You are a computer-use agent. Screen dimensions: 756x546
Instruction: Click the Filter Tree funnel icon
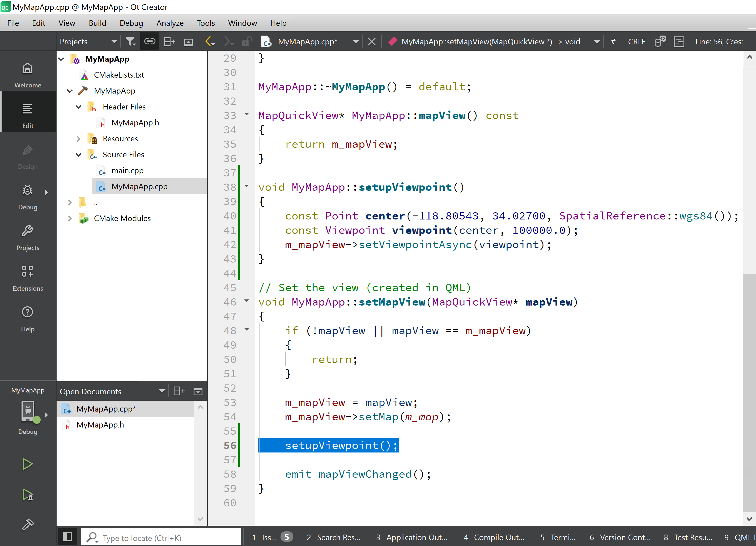point(130,42)
